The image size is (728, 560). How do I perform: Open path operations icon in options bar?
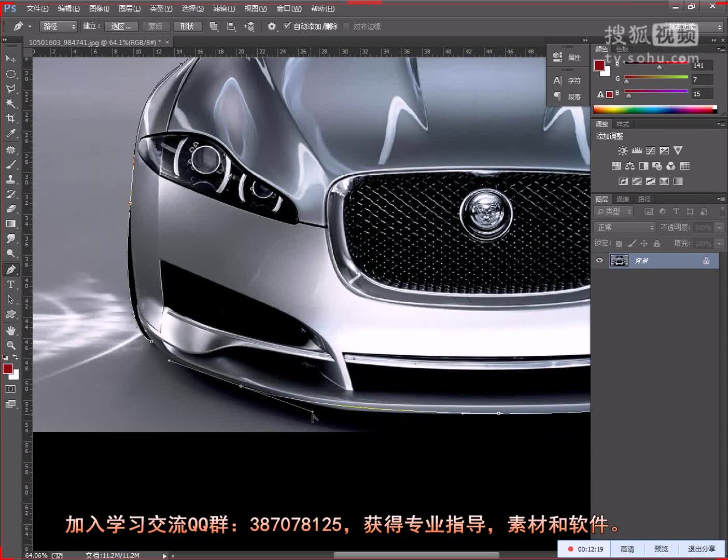(214, 26)
